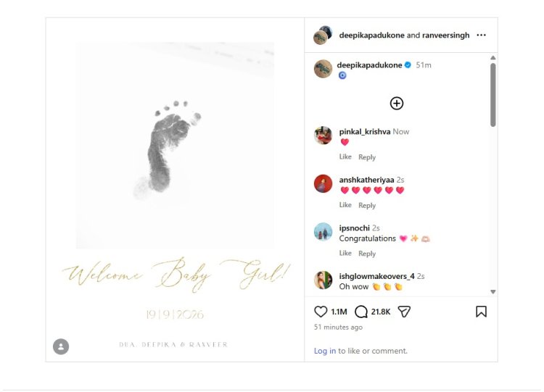Image resolution: width=544 pixels, height=392 pixels.
Task: Open pinkal_krishva profile picture
Action: click(323, 135)
